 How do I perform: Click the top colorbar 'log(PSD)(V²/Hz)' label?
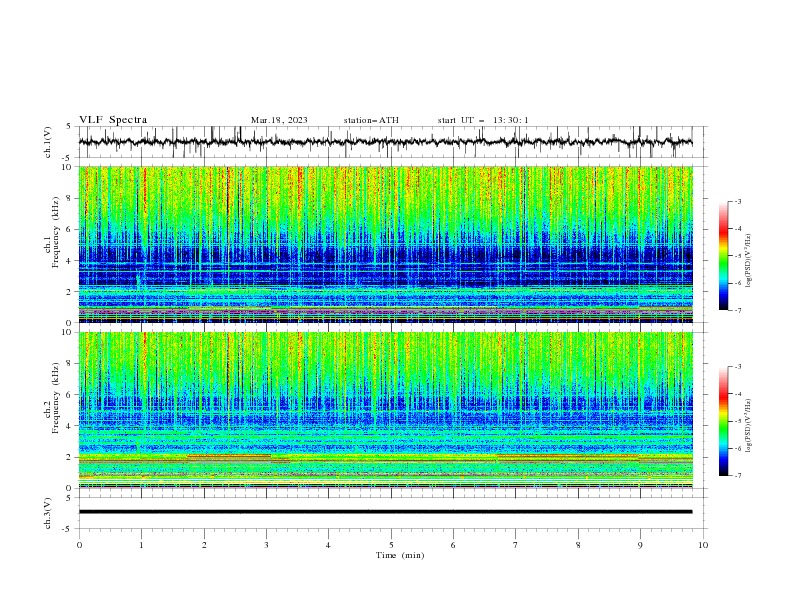(x=749, y=260)
